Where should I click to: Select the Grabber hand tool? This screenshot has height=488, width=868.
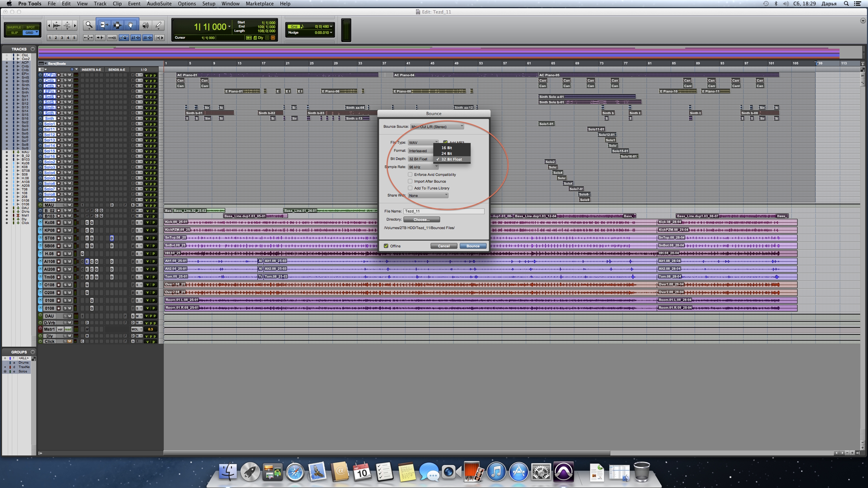pos(131,25)
